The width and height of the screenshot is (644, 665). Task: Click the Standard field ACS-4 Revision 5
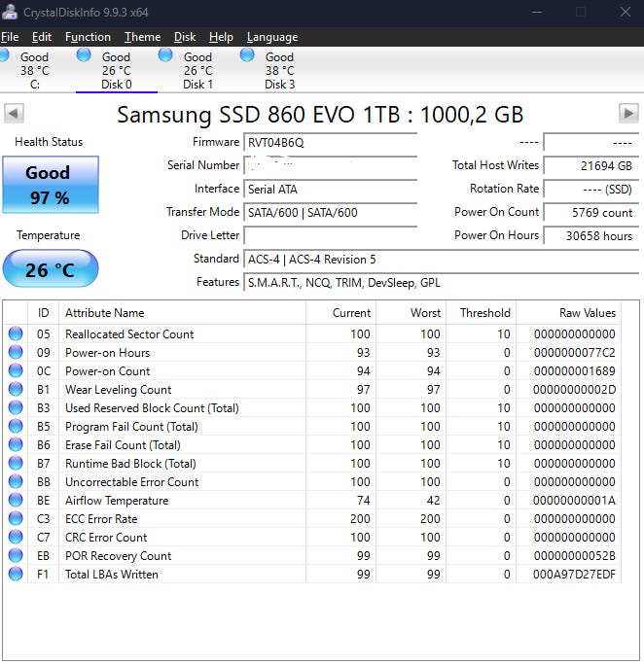pos(442,259)
